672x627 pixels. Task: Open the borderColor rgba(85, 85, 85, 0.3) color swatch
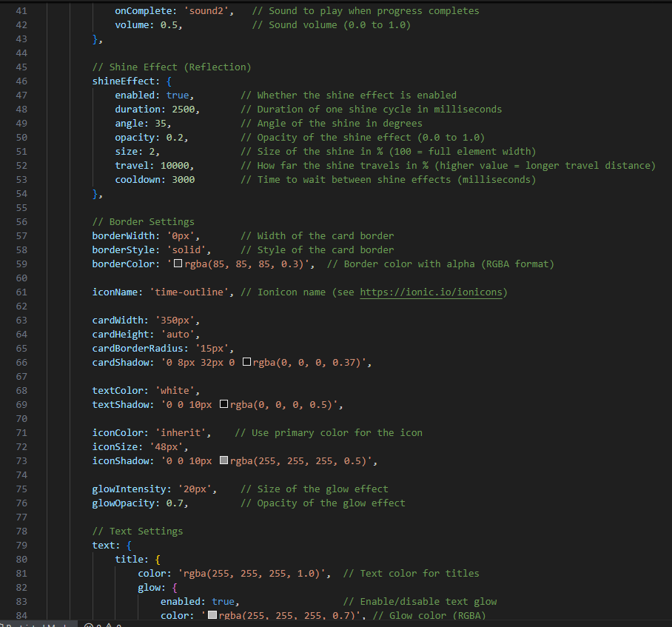178,264
